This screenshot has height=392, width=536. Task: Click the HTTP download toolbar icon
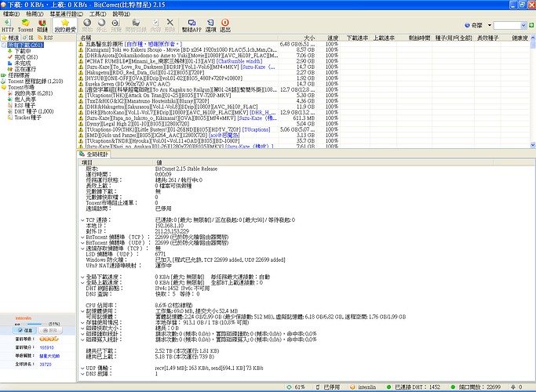pos(8,26)
